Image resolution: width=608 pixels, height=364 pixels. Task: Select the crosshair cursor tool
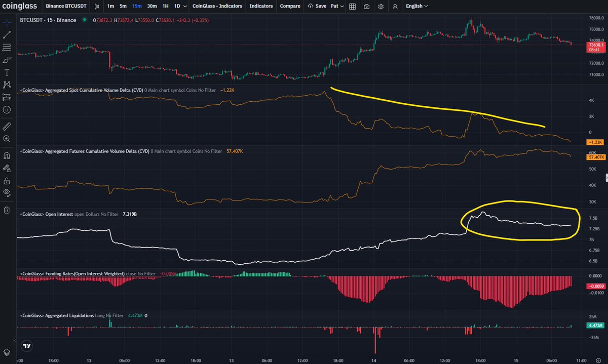tap(7, 22)
